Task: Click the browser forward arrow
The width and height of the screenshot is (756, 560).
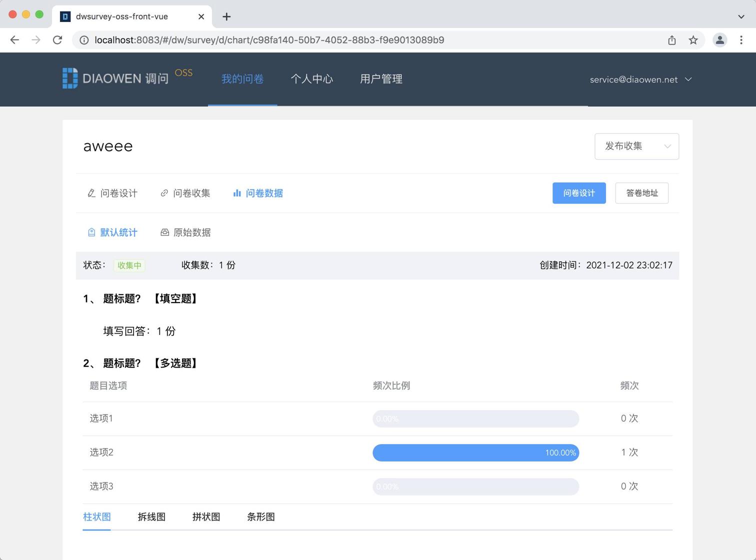Action: click(36, 40)
